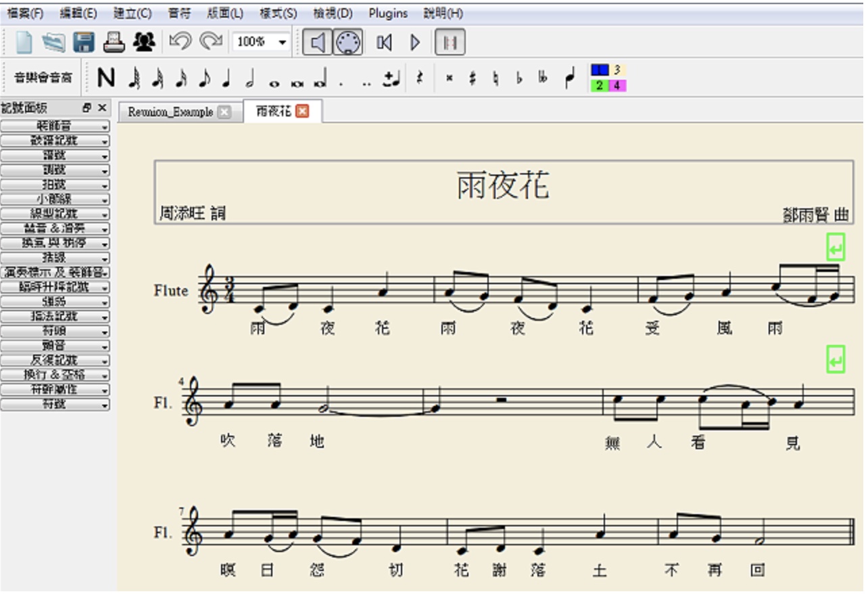Select the double whole note duration

tap(297, 83)
